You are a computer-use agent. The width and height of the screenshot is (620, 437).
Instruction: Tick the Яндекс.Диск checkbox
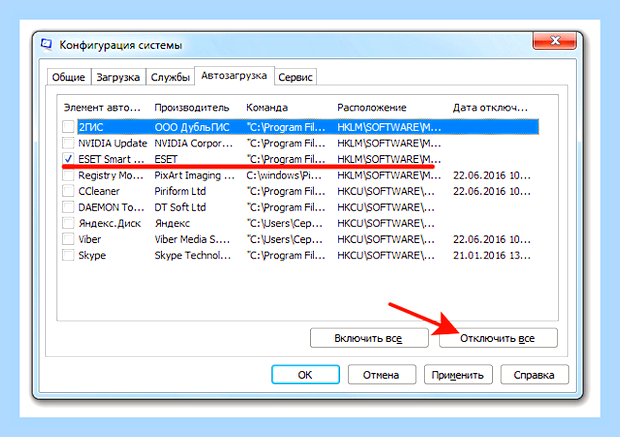[x=68, y=223]
